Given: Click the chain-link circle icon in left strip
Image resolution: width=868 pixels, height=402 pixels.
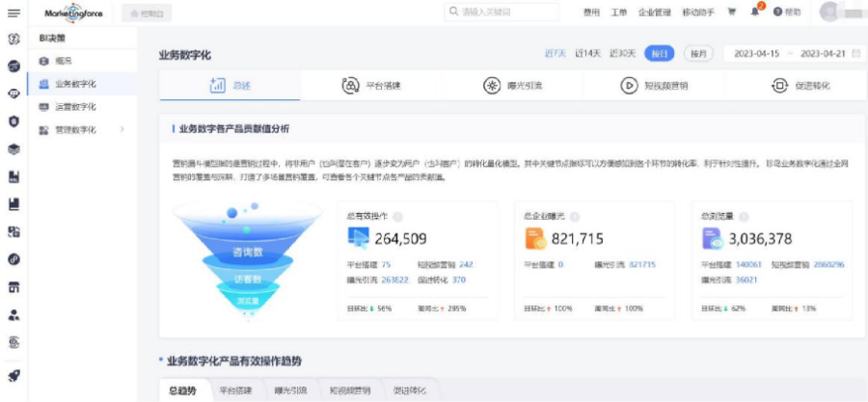Looking at the screenshot, I should (14, 258).
